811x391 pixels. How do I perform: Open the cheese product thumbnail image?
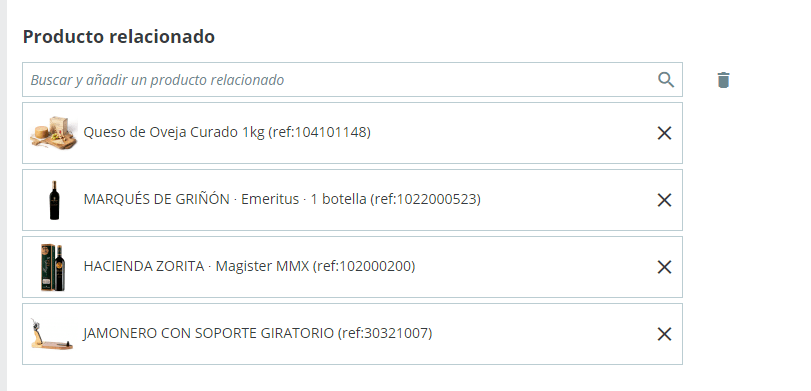[54, 133]
